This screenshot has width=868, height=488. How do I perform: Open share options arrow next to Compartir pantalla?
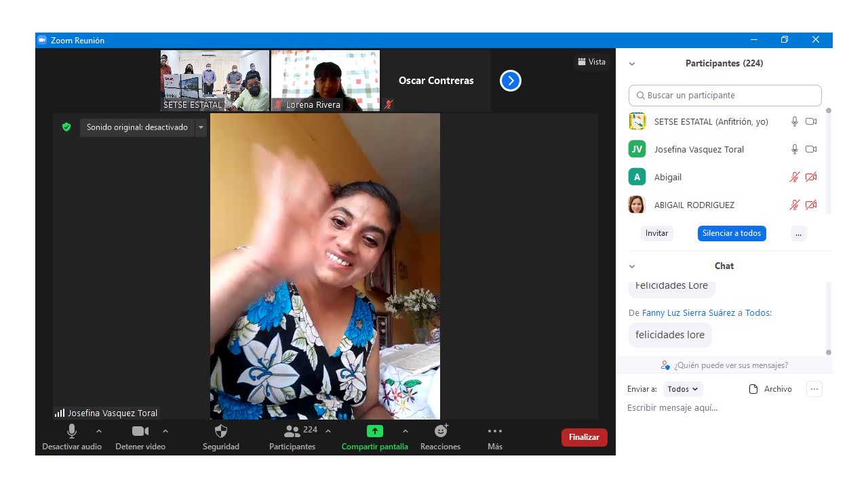406,431
